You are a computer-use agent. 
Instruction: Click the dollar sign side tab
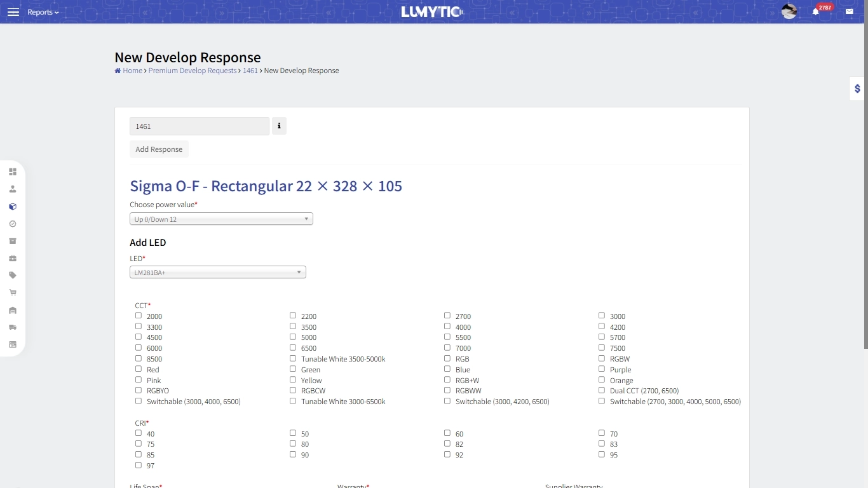[857, 89]
